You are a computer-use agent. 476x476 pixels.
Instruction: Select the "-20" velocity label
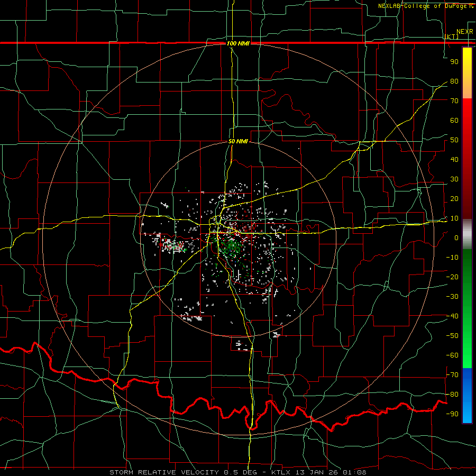(x=452, y=277)
